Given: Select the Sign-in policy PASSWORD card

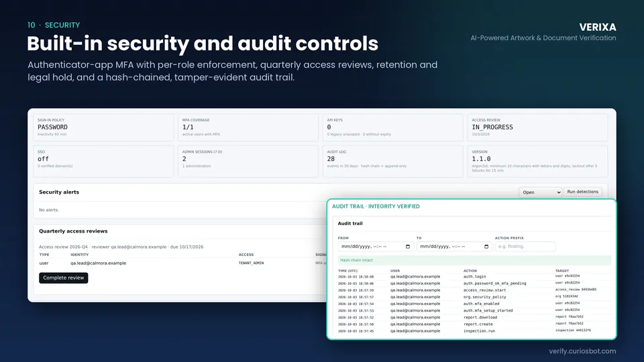Looking at the screenshot, I should 103,127.
